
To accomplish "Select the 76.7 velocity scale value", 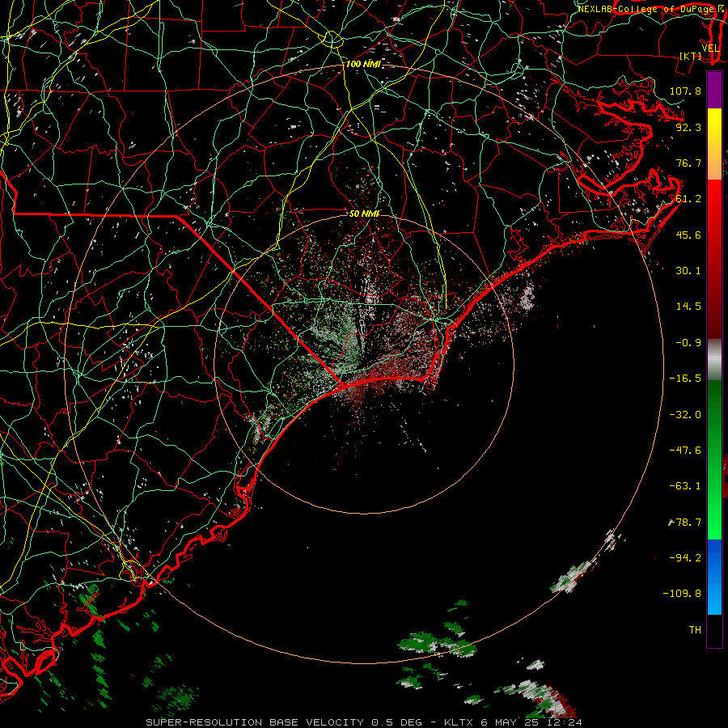I will point(688,163).
